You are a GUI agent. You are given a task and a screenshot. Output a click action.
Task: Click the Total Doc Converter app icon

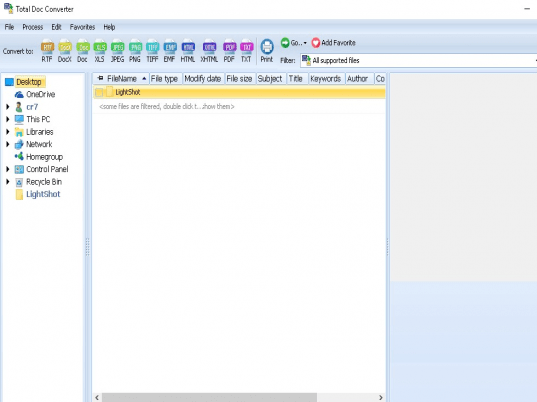click(8, 8)
